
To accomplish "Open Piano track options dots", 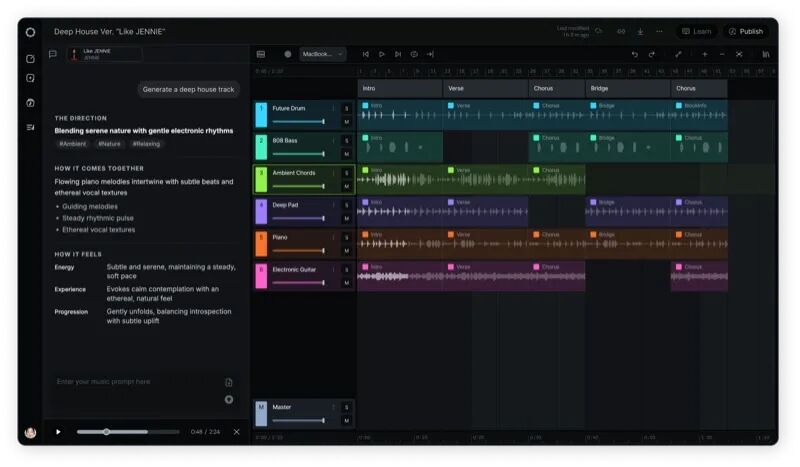I will pos(334,237).
